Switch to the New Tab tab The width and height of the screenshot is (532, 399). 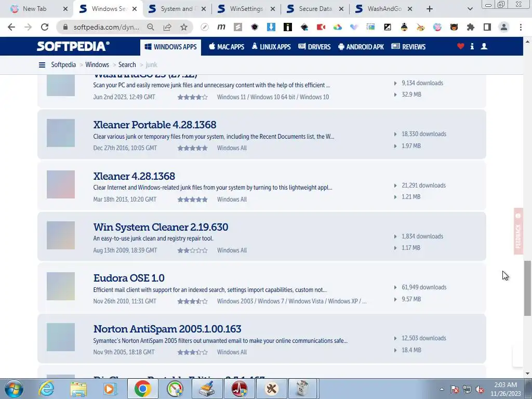[x=37, y=9]
